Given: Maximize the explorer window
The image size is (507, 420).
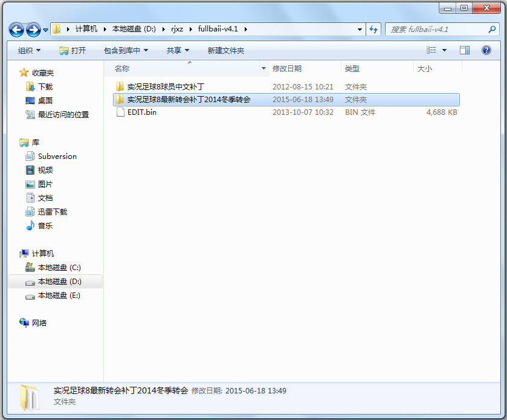Looking at the screenshot, I should point(464,8).
